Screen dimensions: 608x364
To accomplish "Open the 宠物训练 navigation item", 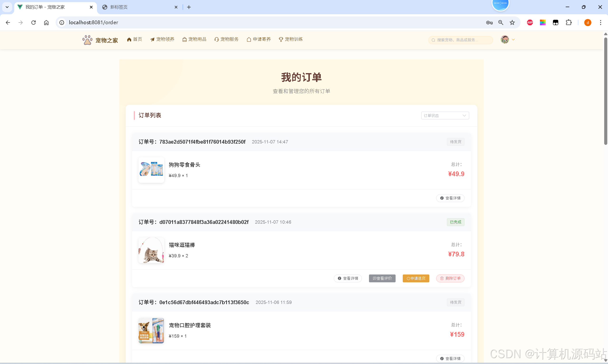I will 291,39.
